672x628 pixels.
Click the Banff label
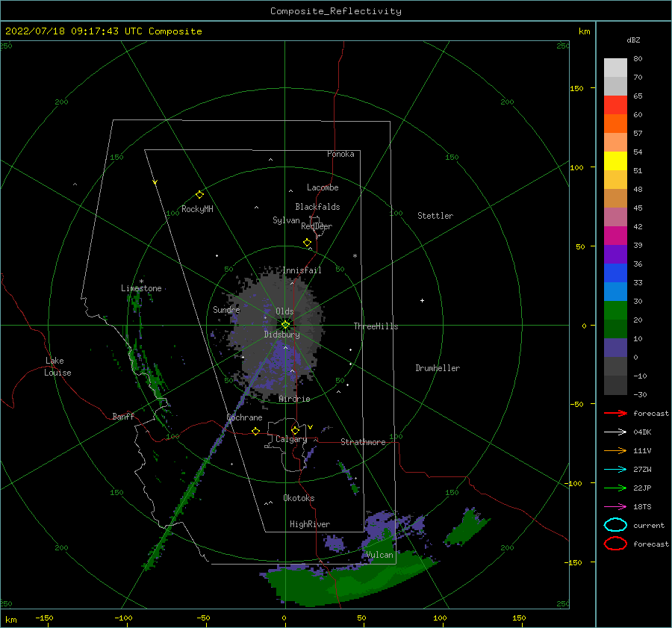123,416
